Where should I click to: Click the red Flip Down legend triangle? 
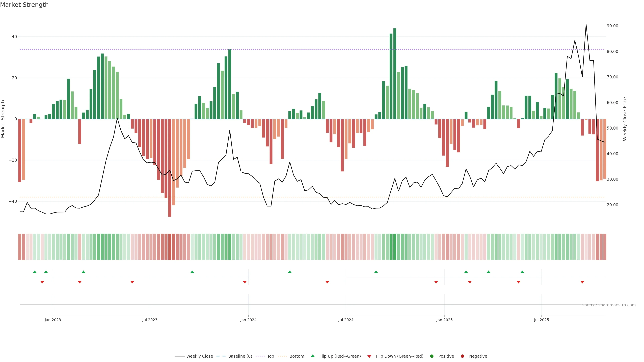pos(369,356)
